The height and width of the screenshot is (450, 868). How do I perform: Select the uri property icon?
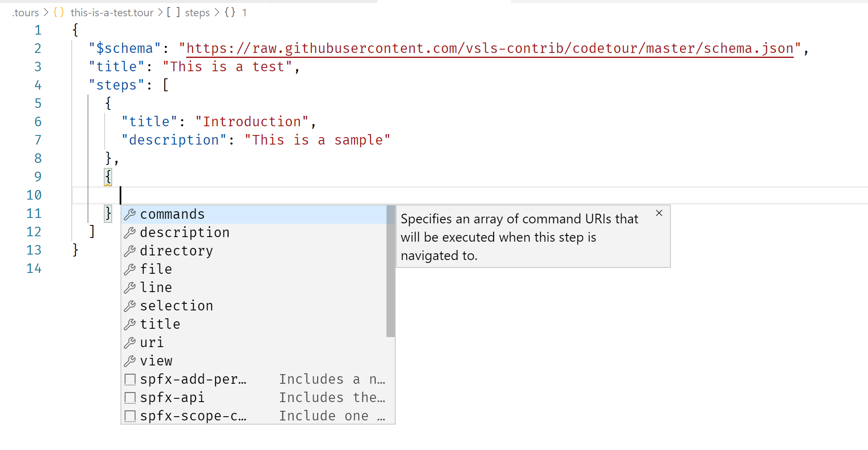pyautogui.click(x=130, y=342)
